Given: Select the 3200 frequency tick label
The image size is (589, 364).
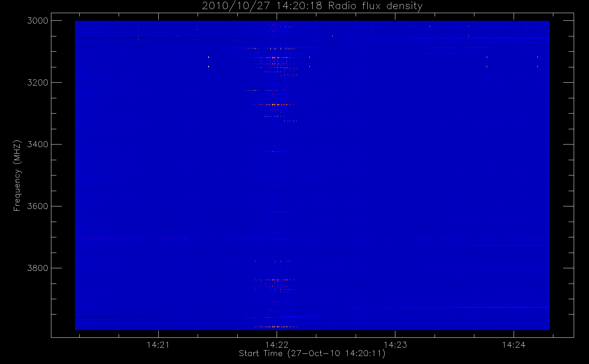Looking at the screenshot, I should pyautogui.click(x=38, y=83).
